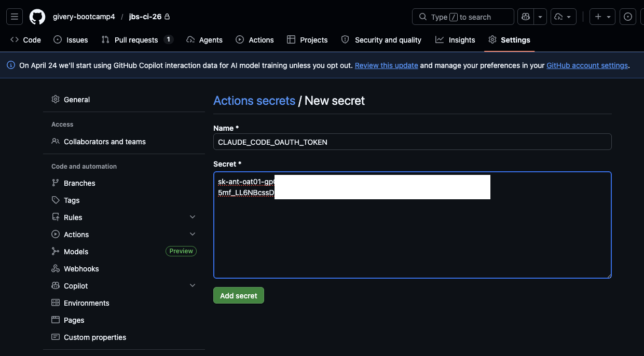Viewport: 644px width, 356px height.
Task: Open the Copilot chat icon in header
Action: pos(526,17)
